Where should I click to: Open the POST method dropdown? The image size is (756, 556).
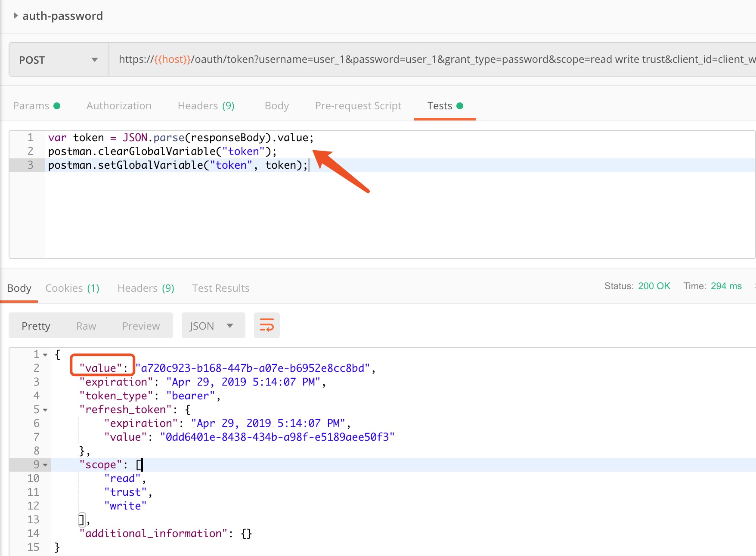click(59, 60)
